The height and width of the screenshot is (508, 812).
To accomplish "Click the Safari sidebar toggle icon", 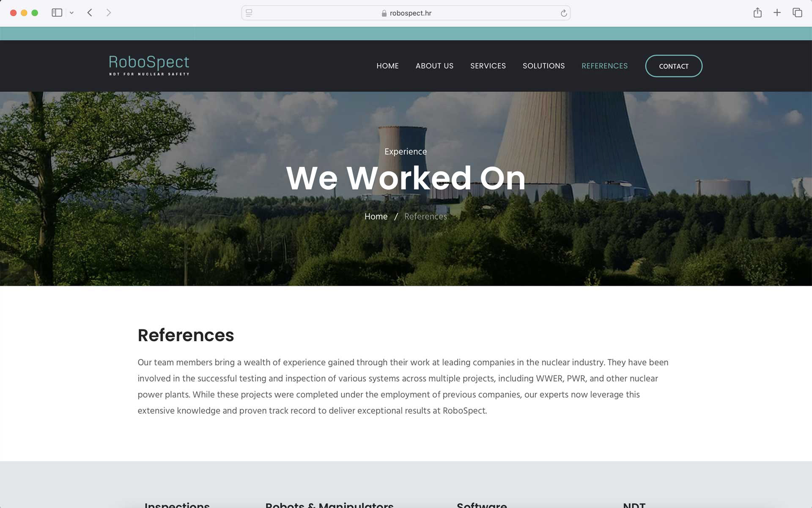I will 57,13.
